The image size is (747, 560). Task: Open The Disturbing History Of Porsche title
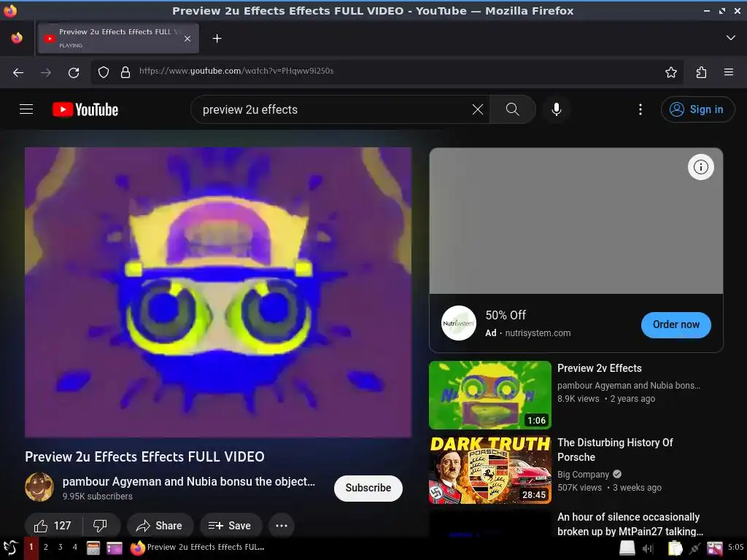click(x=615, y=449)
